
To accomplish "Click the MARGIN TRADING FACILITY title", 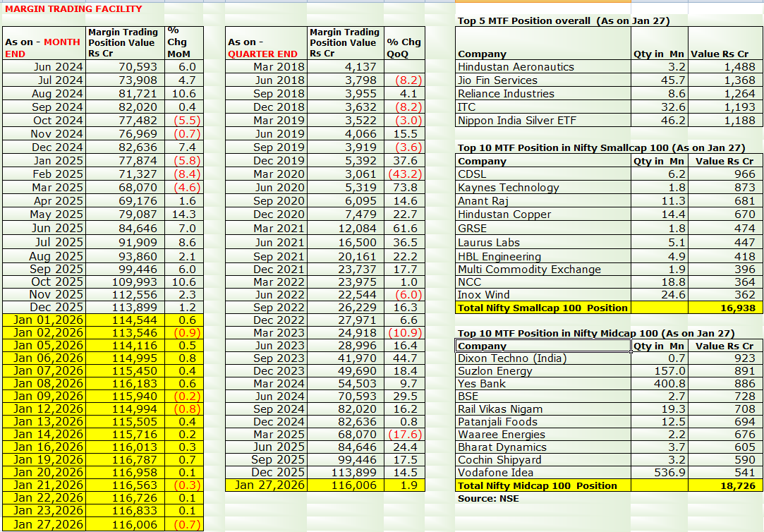I will coord(73,8).
